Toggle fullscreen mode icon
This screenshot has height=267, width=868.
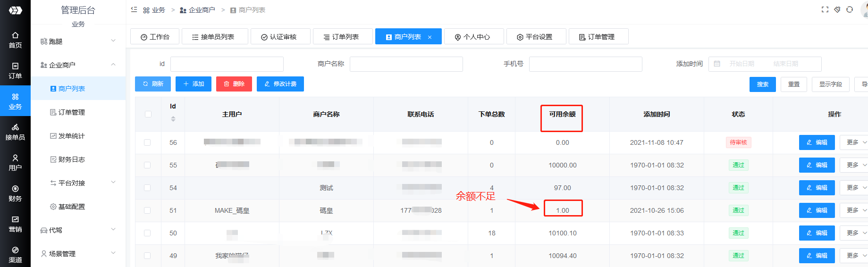[x=825, y=9]
